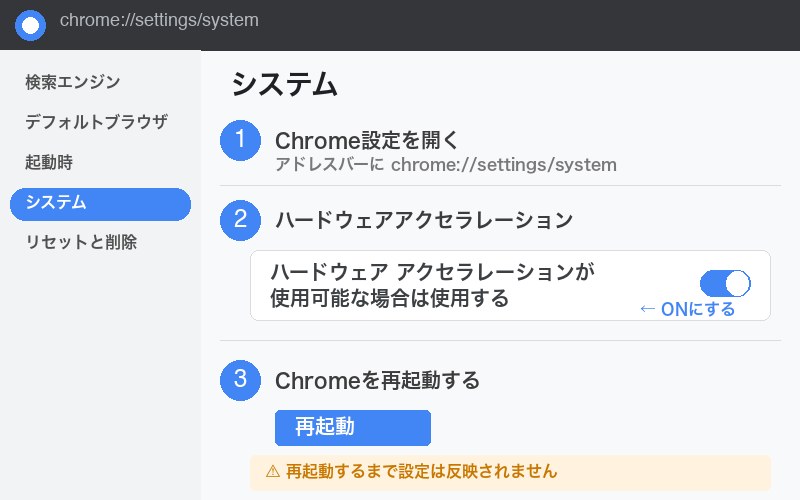Select システム in the sidebar

[x=101, y=204]
